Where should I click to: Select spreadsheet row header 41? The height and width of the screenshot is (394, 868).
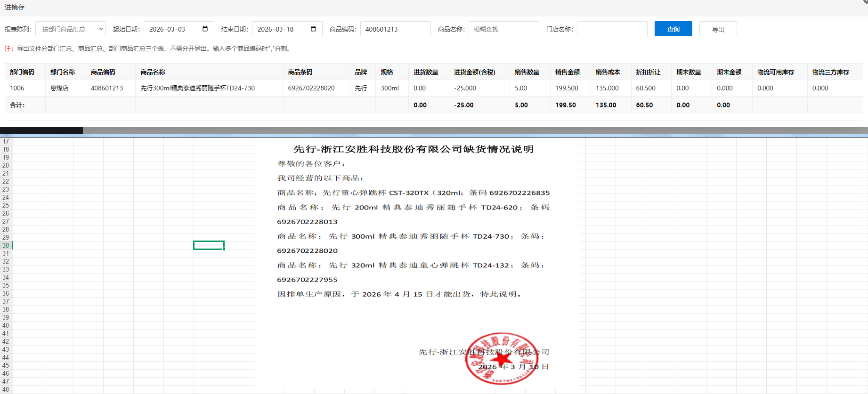coord(6,333)
